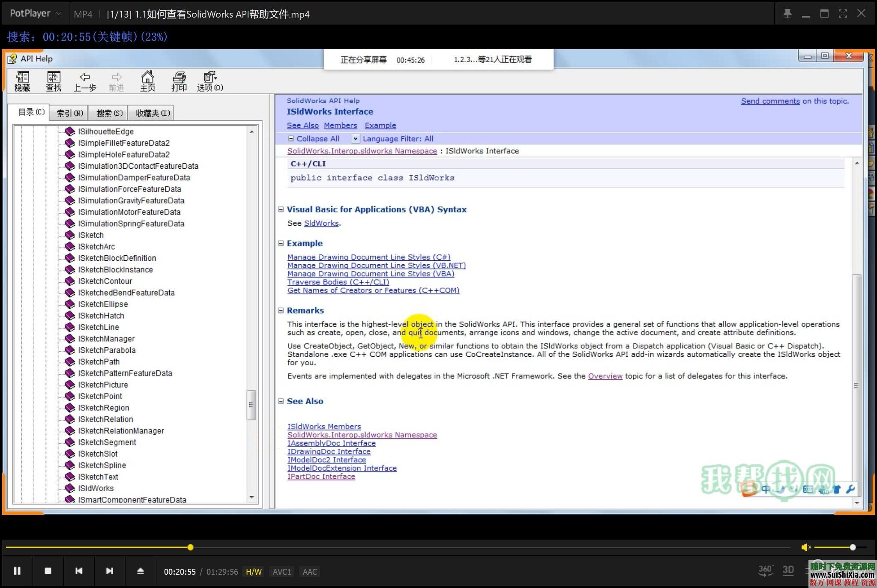The width and height of the screenshot is (877, 588).
Task: Skip to previous video in playlist
Action: click(79, 571)
